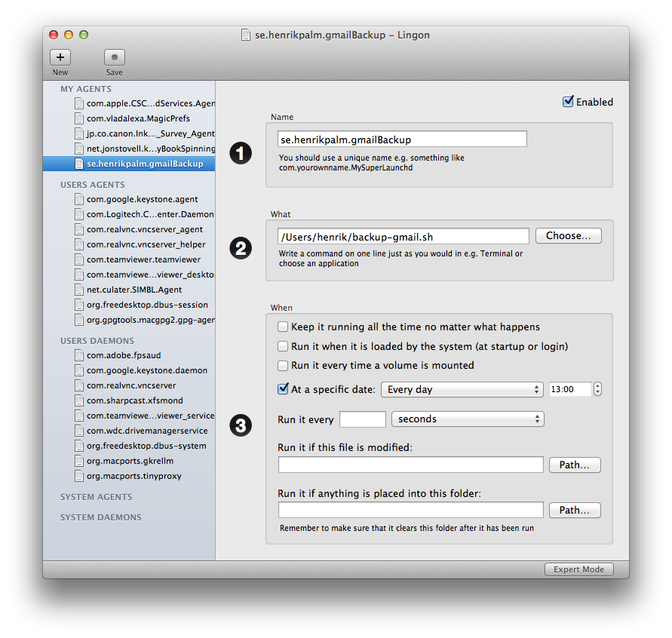Open com.sharpcast.xfsmond

129,400
